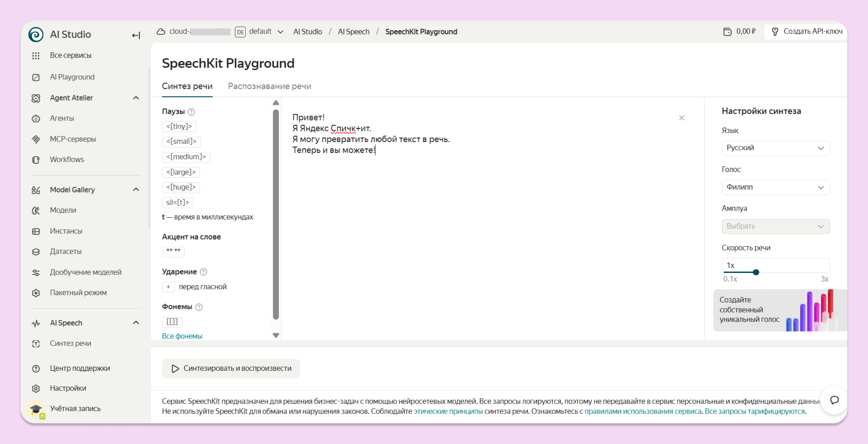Click Синтезировать и воспроизвести button

coord(231,369)
